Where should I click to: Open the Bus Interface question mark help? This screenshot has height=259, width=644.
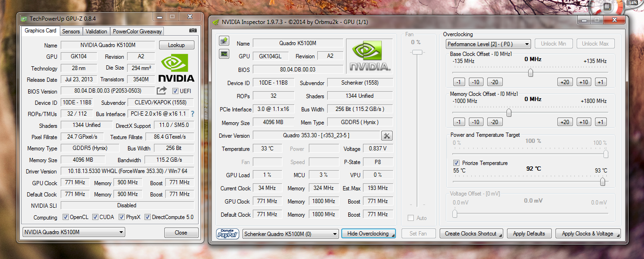[192, 114]
